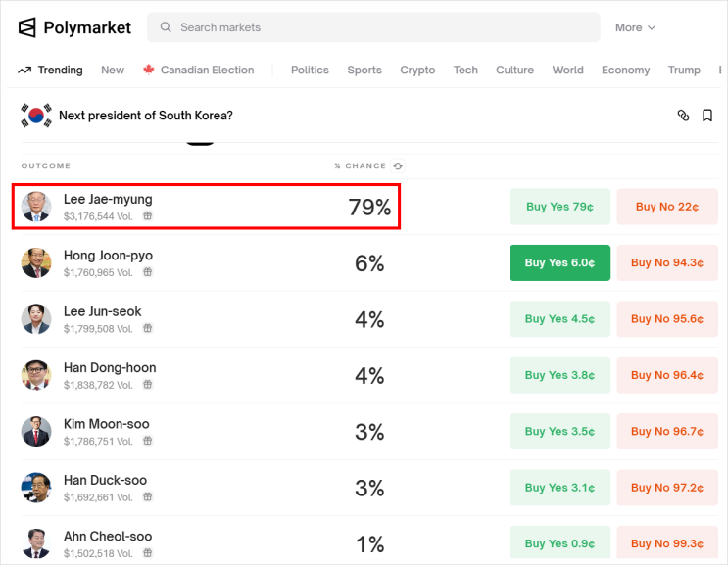Switch to the Crypto category tab

click(417, 71)
